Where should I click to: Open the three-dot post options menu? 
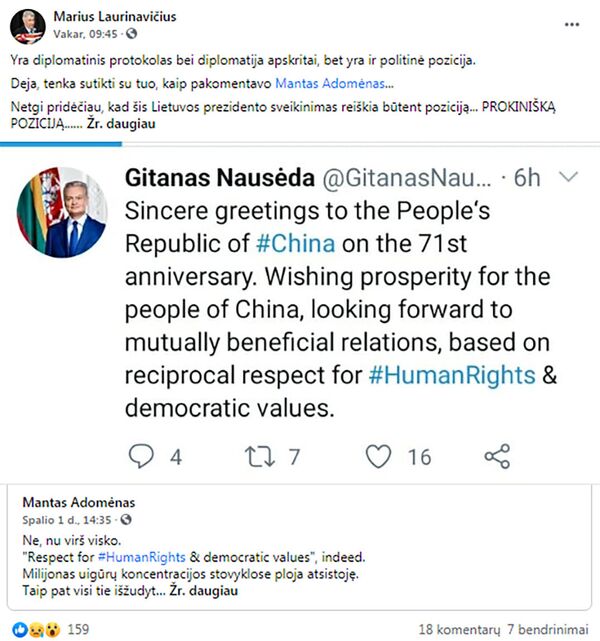tap(572, 25)
